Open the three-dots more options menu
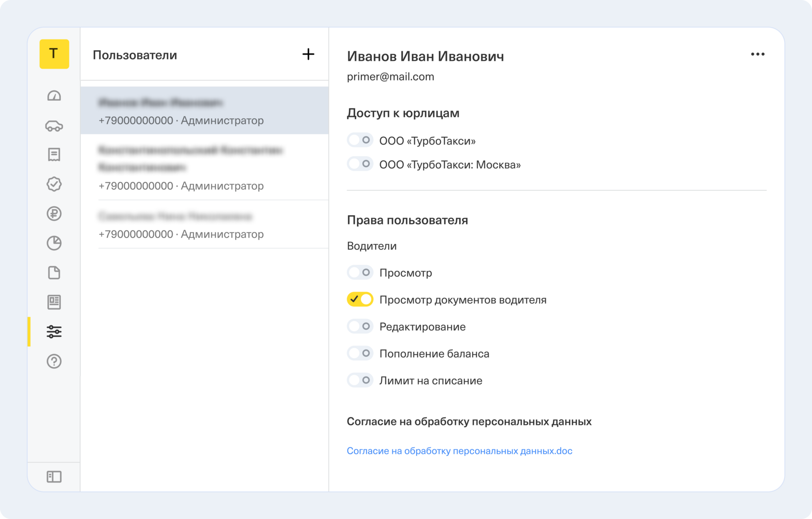812x519 pixels. (x=757, y=55)
